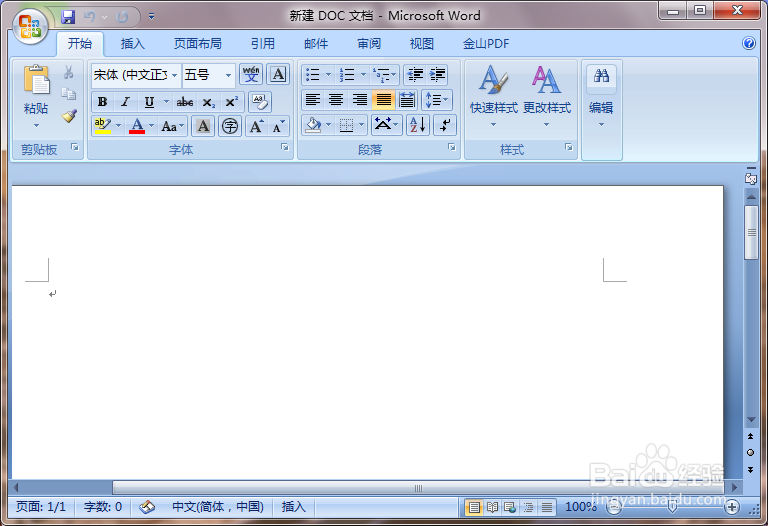Open the 金山PDF tab

pos(486,44)
